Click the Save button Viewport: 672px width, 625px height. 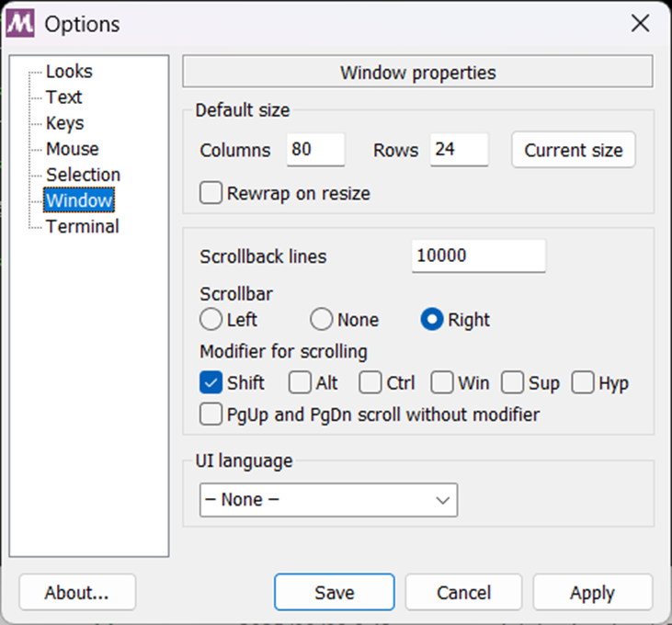click(x=335, y=593)
